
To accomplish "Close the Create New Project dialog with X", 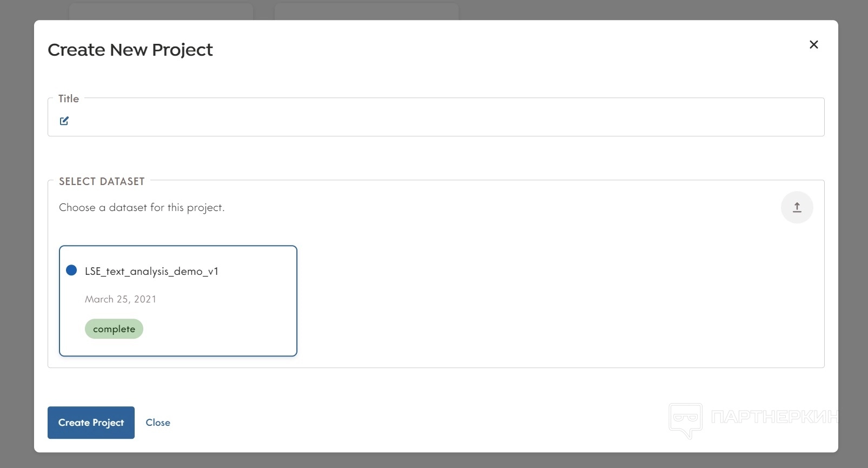I will [813, 44].
